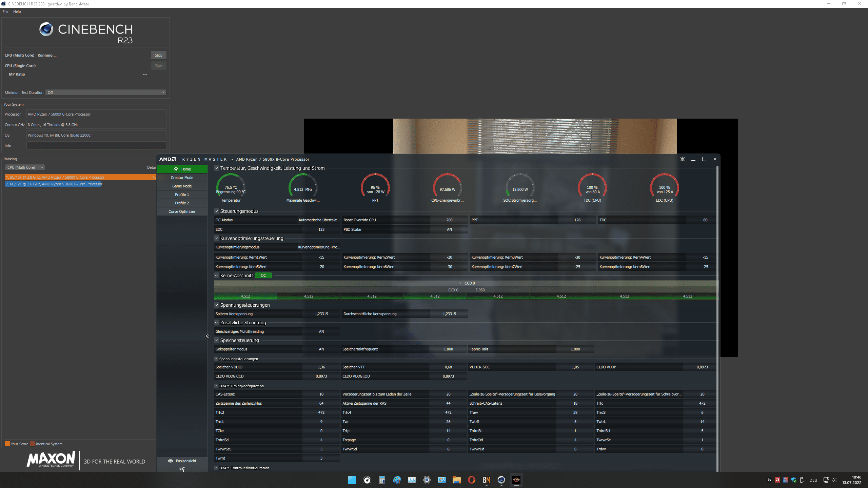Collapse the Kerne-Abschnitt section
868x488 pixels.
point(216,275)
